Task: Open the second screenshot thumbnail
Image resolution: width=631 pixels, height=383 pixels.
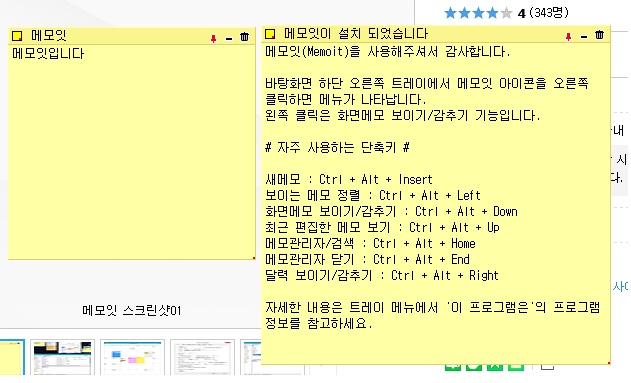Action: pos(62,358)
